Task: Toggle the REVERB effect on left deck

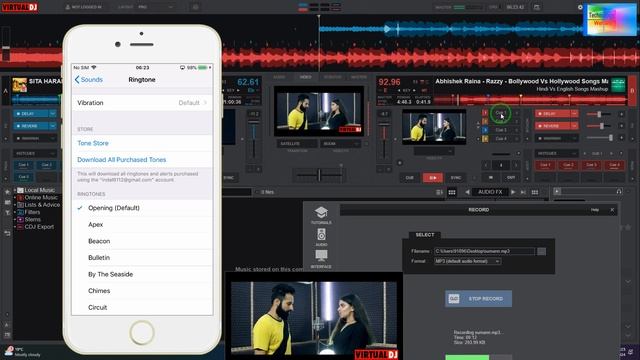Action: (31, 126)
